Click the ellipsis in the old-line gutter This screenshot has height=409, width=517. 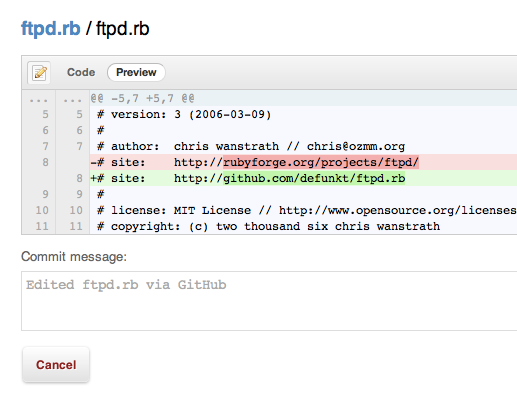[38, 100]
